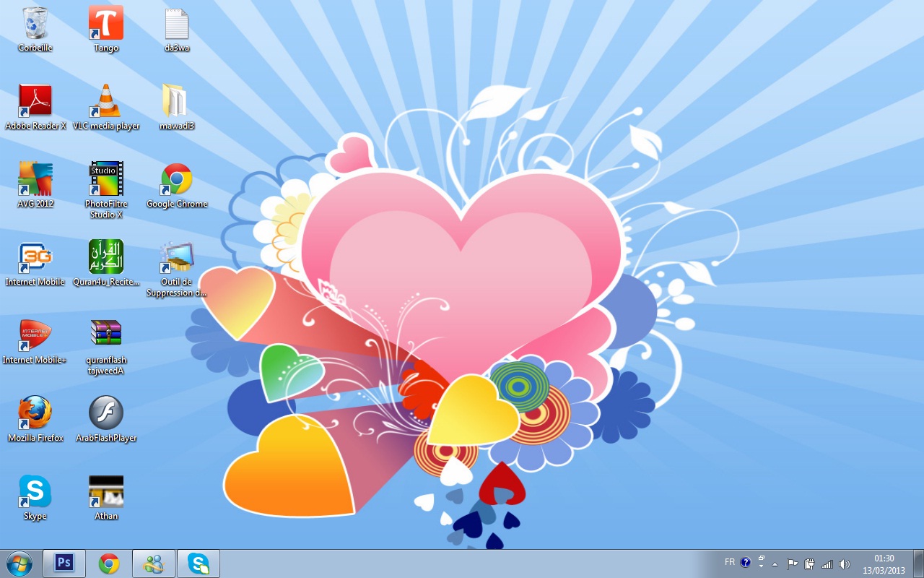
Task: Select the ArabFlashPlayer shortcut
Action: tap(106, 419)
